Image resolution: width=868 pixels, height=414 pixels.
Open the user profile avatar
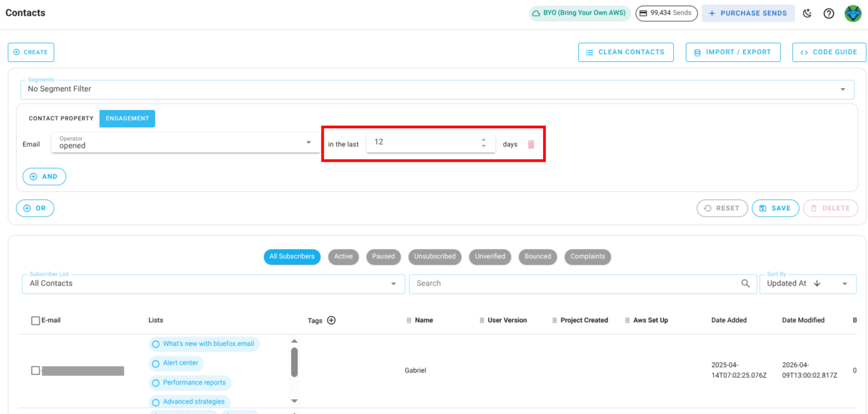click(x=853, y=13)
